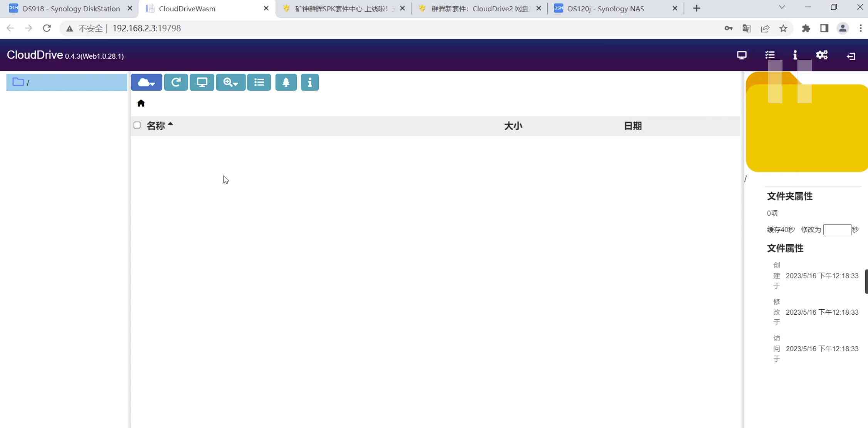Switch to 矿神群晖SPK套件中心 tab
This screenshot has height=428, width=868.
pos(343,8)
